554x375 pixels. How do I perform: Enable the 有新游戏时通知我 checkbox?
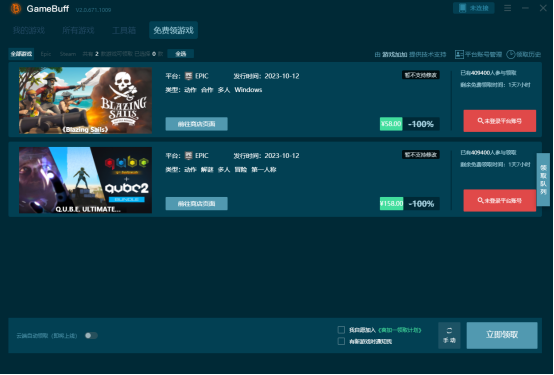341,341
